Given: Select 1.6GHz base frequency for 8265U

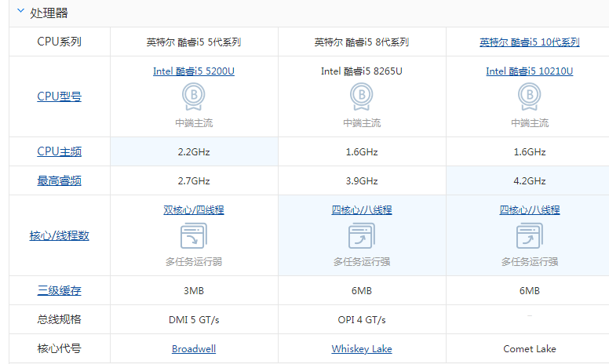Looking at the screenshot, I should tap(362, 151).
